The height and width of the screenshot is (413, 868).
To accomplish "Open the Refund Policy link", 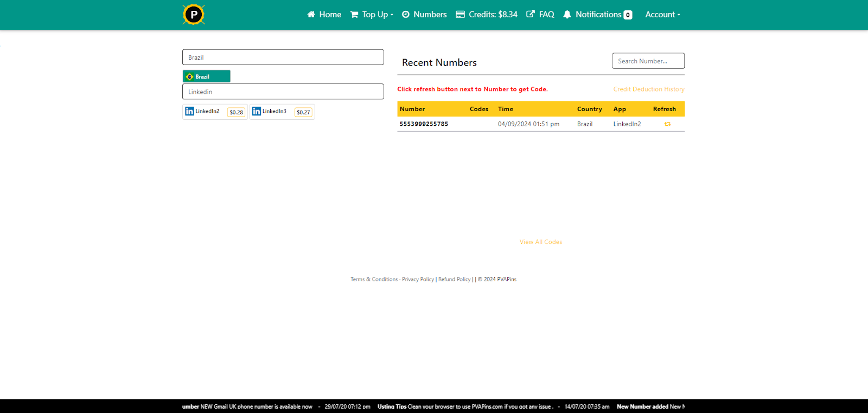I will coord(454,279).
